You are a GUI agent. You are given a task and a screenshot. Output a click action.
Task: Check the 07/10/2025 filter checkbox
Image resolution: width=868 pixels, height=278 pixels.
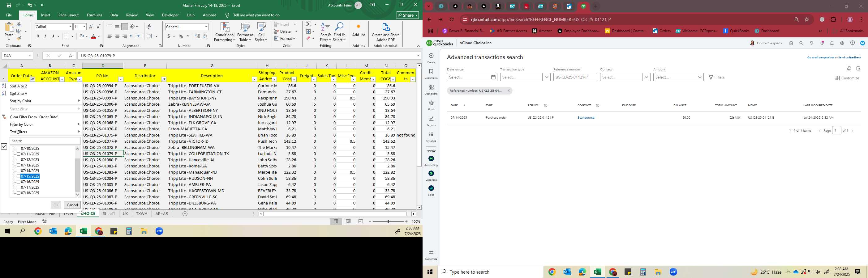tap(19, 149)
